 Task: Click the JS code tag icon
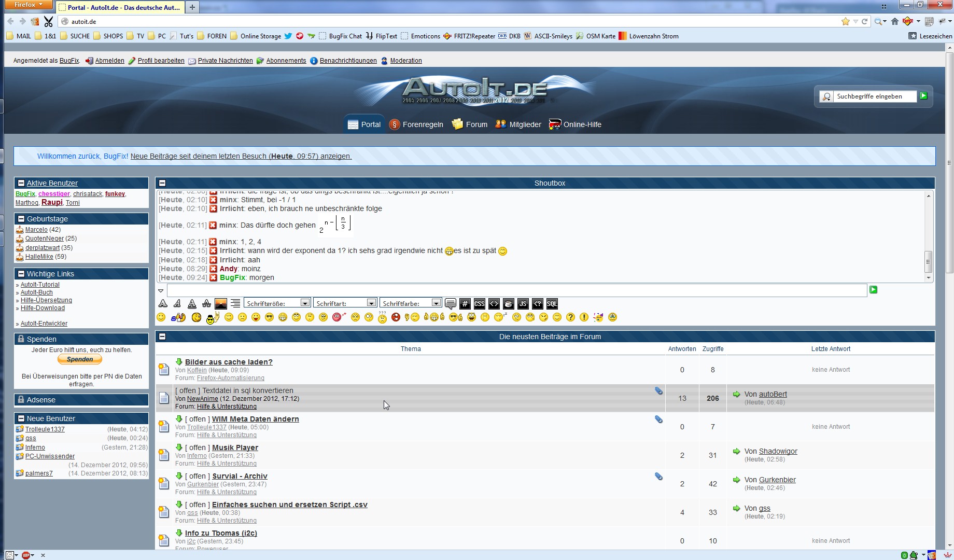pyautogui.click(x=523, y=304)
